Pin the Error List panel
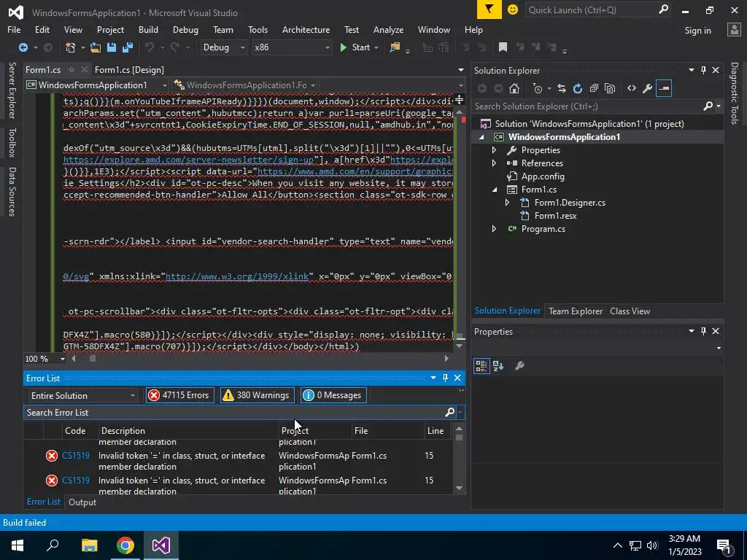 (445, 378)
